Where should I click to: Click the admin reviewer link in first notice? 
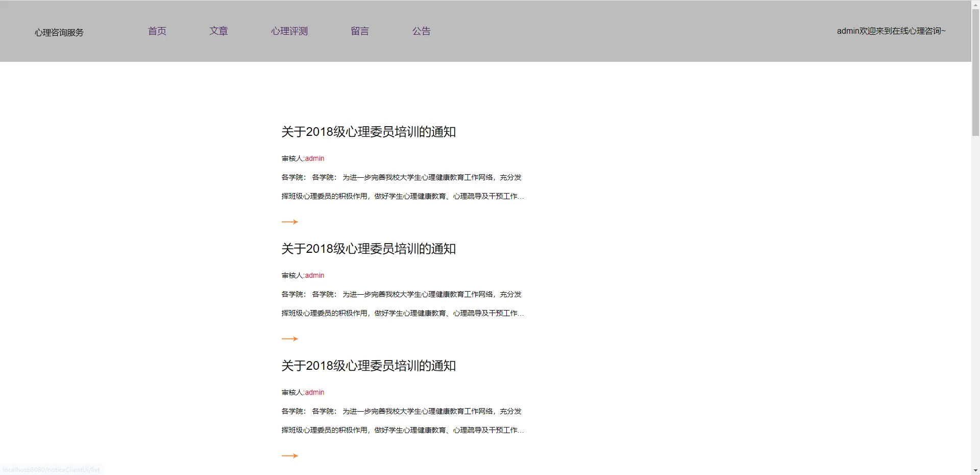[x=315, y=158]
